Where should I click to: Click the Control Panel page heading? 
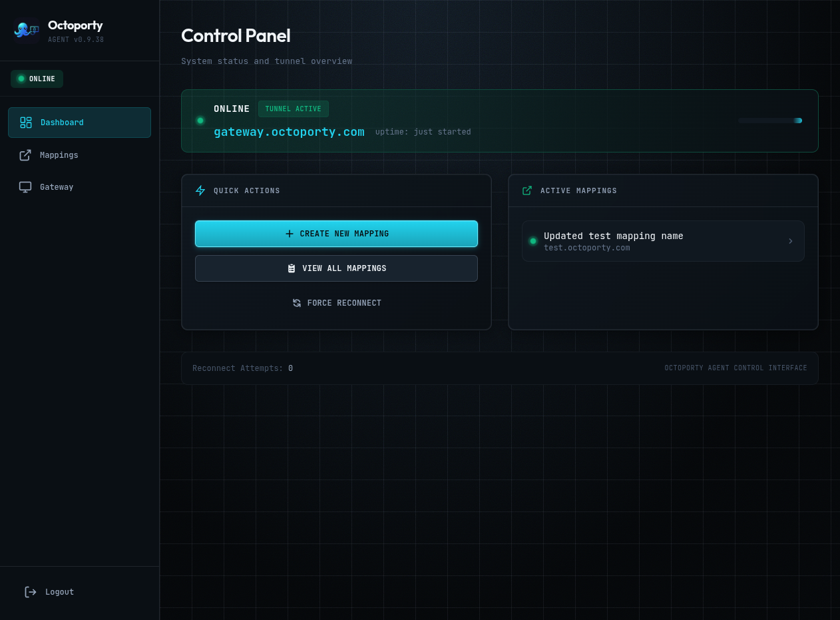[236, 35]
